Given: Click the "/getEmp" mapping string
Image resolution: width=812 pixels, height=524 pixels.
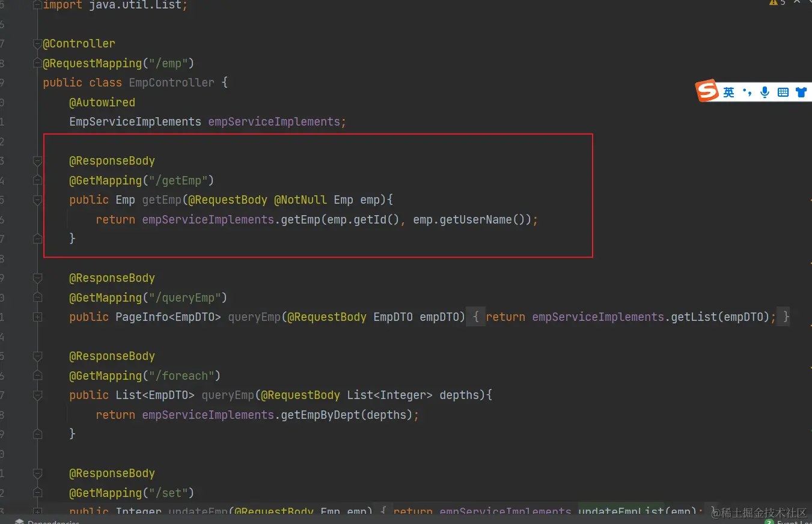Looking at the screenshot, I should pyautogui.click(x=178, y=180).
